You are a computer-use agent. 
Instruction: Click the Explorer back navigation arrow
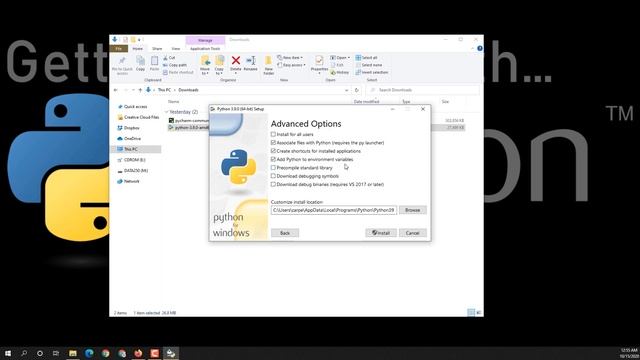(x=116, y=90)
